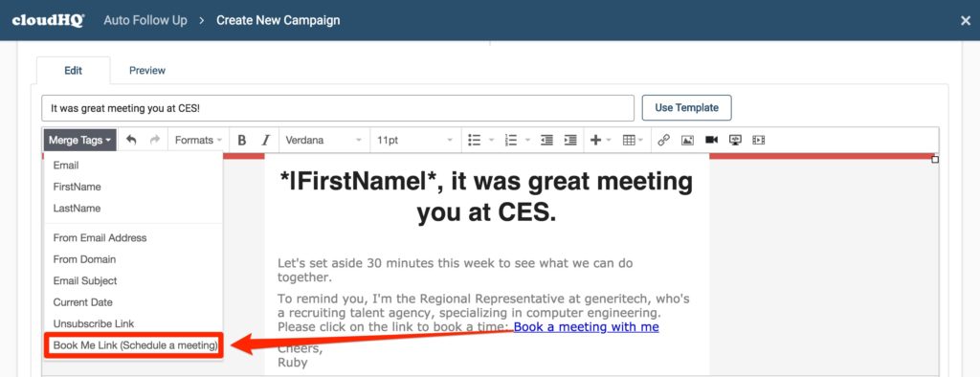
Task: Decrease indent of the paragraph
Action: pyautogui.click(x=546, y=140)
